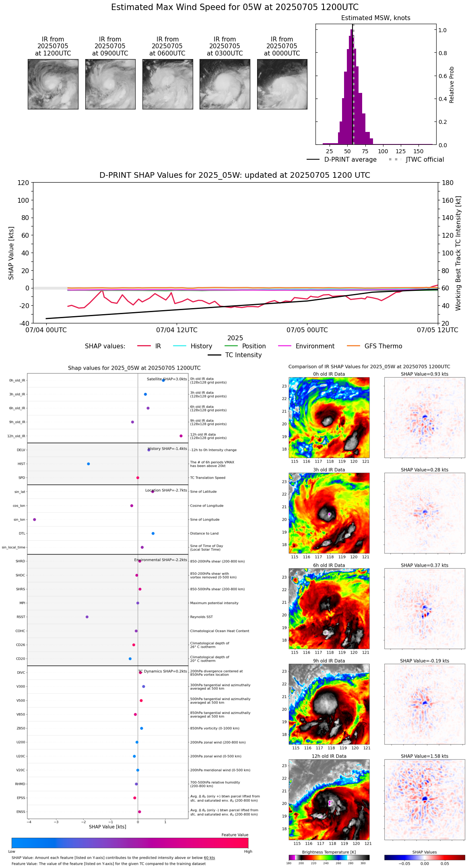The image size is (470, 868).
Task: Click the 'D-PRINT SHAP Values for 2025_05W' title
Action: click(235, 175)
